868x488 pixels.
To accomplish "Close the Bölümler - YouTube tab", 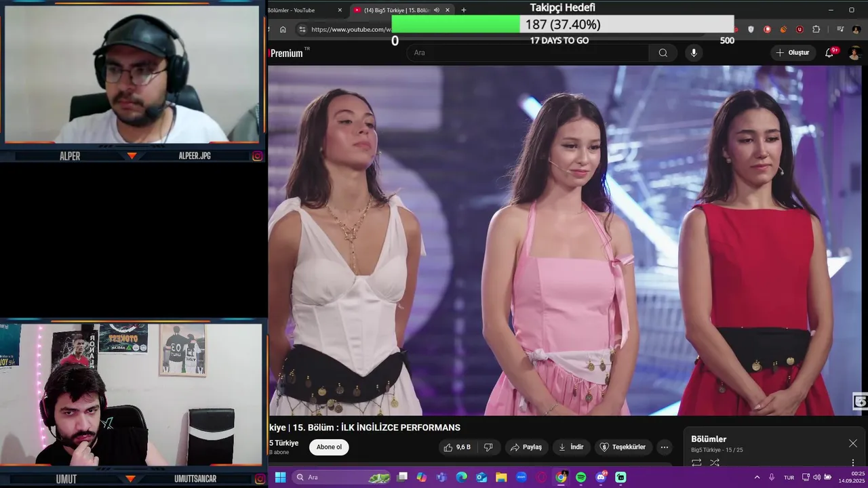I will coord(340,10).
